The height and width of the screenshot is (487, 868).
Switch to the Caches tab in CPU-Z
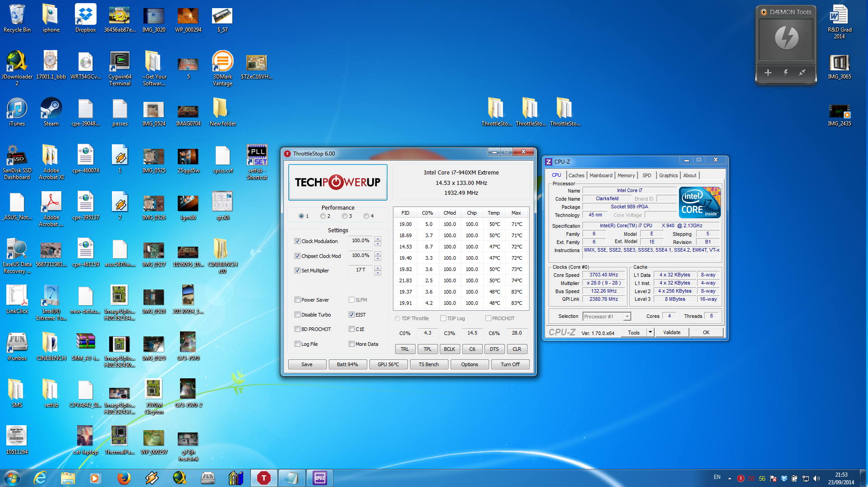click(576, 175)
